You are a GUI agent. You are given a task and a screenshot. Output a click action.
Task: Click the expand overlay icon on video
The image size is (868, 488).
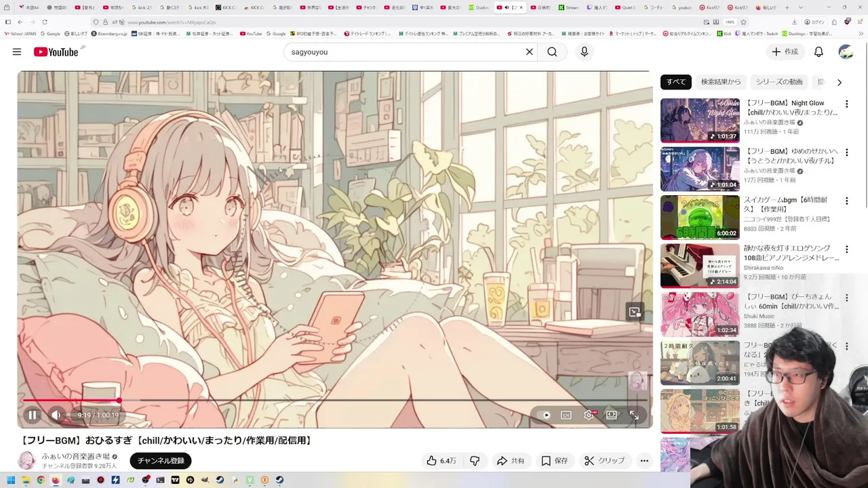[635, 312]
